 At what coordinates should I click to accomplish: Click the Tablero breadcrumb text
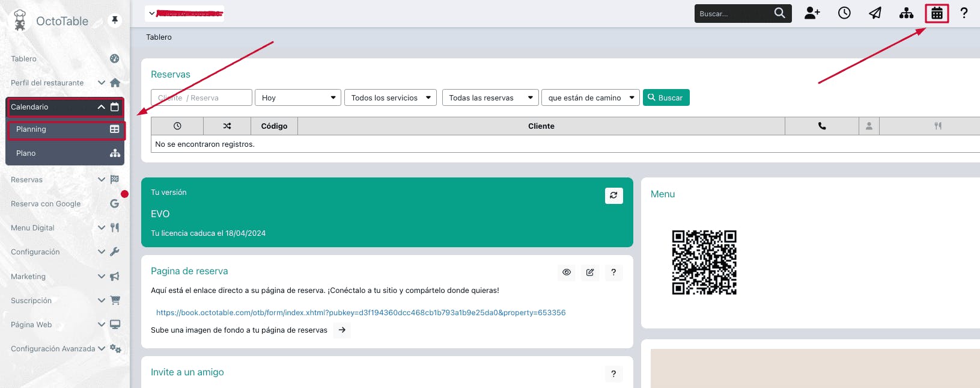(x=159, y=37)
